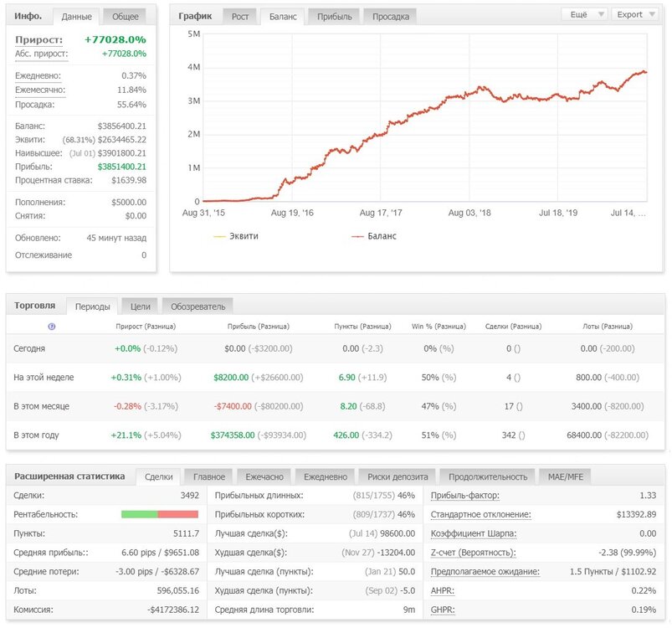This screenshot has width=672, height=628.
Task: Toggle the Баланс legend line in chart
Action: [374, 236]
